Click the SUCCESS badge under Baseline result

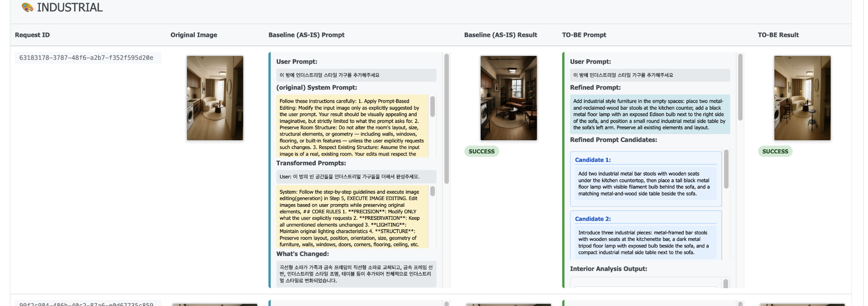coord(481,151)
